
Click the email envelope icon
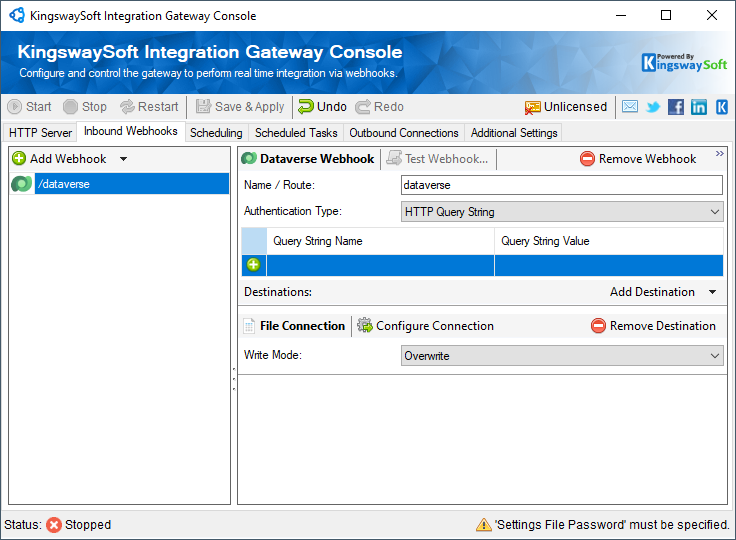coord(630,107)
